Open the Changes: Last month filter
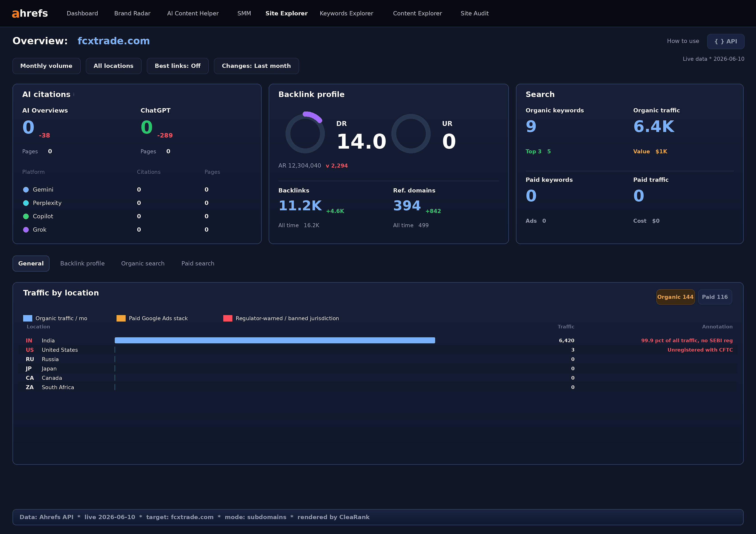 pyautogui.click(x=257, y=66)
